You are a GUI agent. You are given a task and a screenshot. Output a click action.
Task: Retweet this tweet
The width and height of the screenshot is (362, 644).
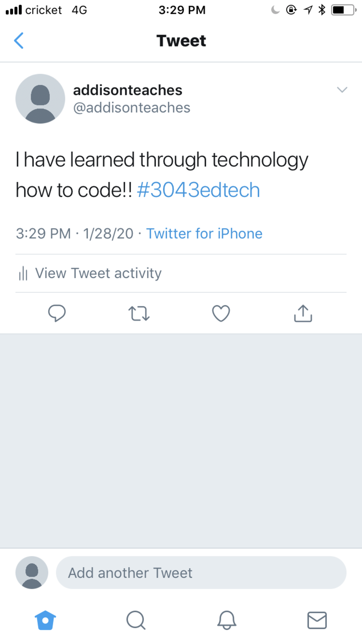pos(139,314)
